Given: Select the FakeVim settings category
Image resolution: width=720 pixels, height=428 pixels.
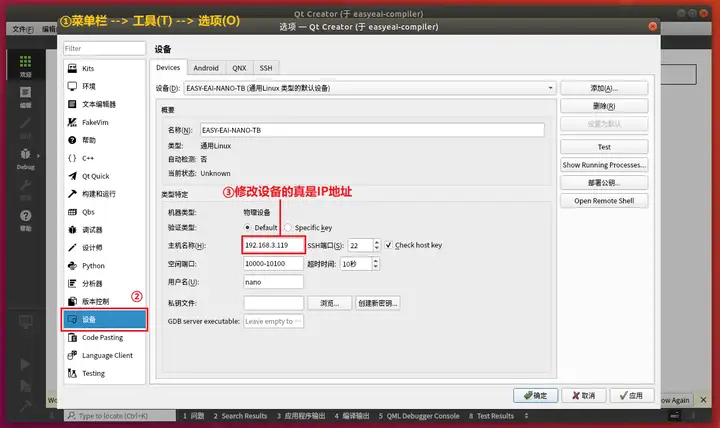Looking at the screenshot, I should (104, 122).
